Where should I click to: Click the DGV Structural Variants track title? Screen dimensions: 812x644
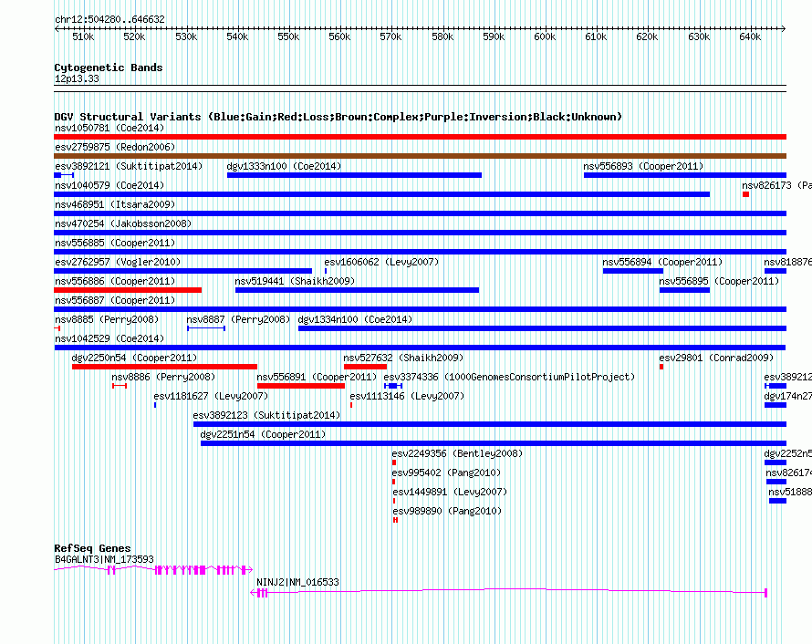click(x=338, y=117)
